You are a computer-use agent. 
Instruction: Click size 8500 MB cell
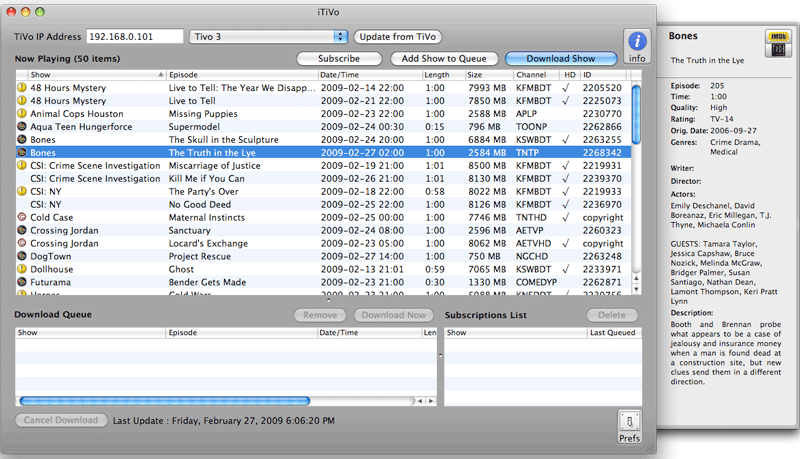(x=487, y=166)
